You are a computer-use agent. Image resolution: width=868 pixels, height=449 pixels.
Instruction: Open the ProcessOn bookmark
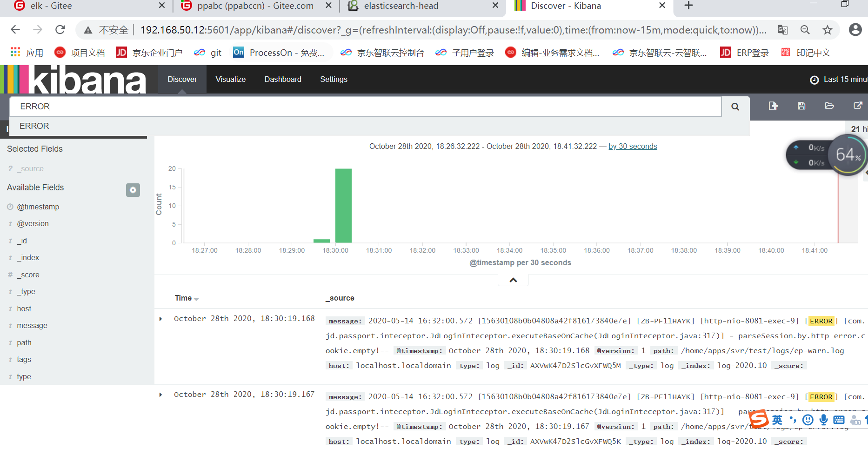coord(279,53)
